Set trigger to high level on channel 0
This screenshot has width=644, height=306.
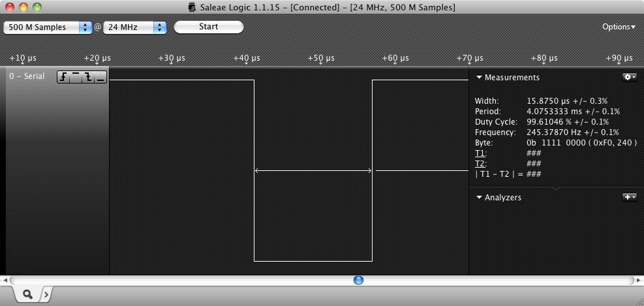pyautogui.click(x=76, y=77)
